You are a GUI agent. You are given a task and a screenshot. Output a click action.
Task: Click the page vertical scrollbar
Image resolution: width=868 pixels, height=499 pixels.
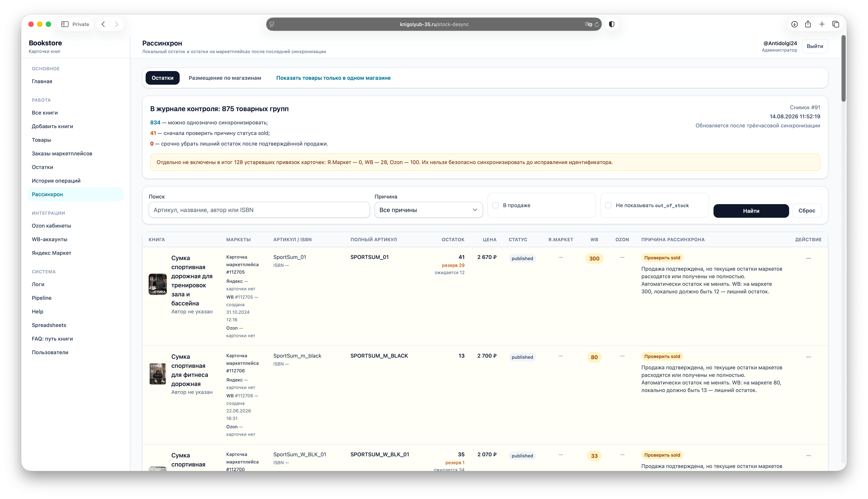[x=843, y=69]
